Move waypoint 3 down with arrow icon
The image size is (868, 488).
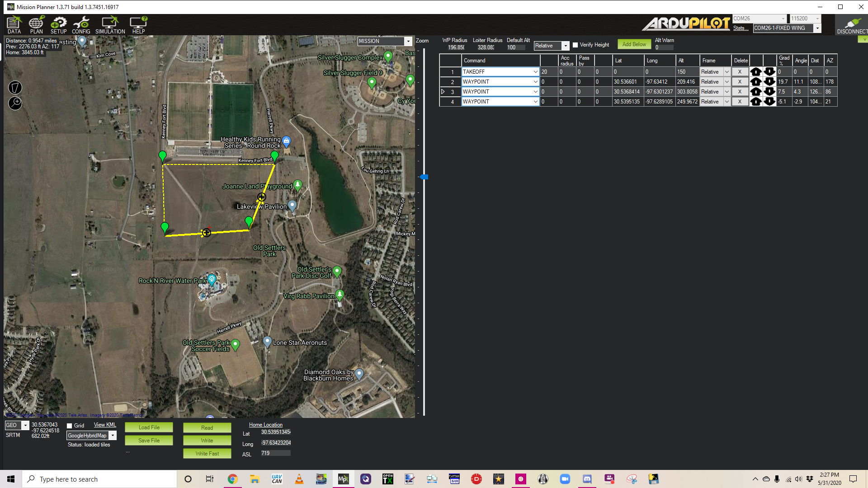tap(769, 92)
